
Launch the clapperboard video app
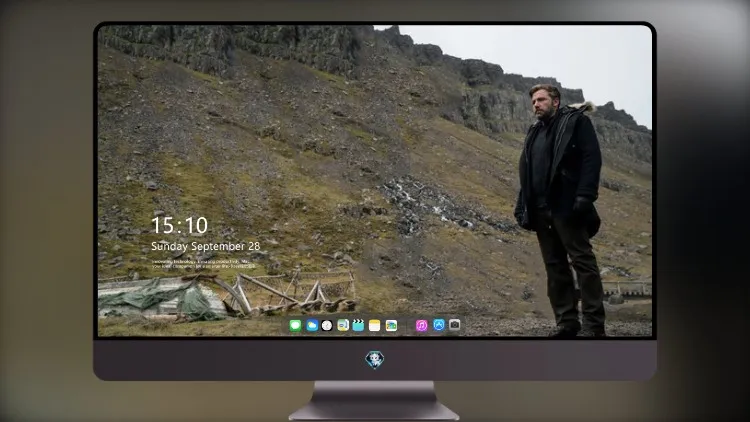[x=358, y=326]
